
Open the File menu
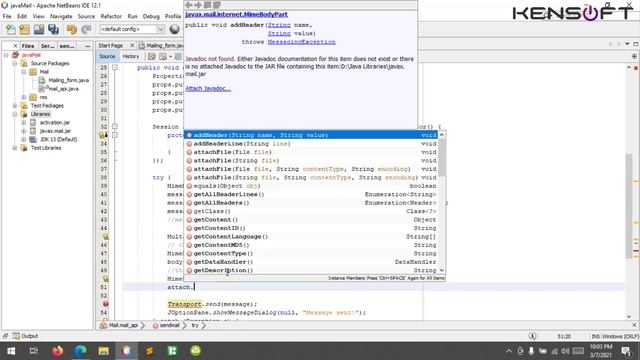click(x=7, y=16)
